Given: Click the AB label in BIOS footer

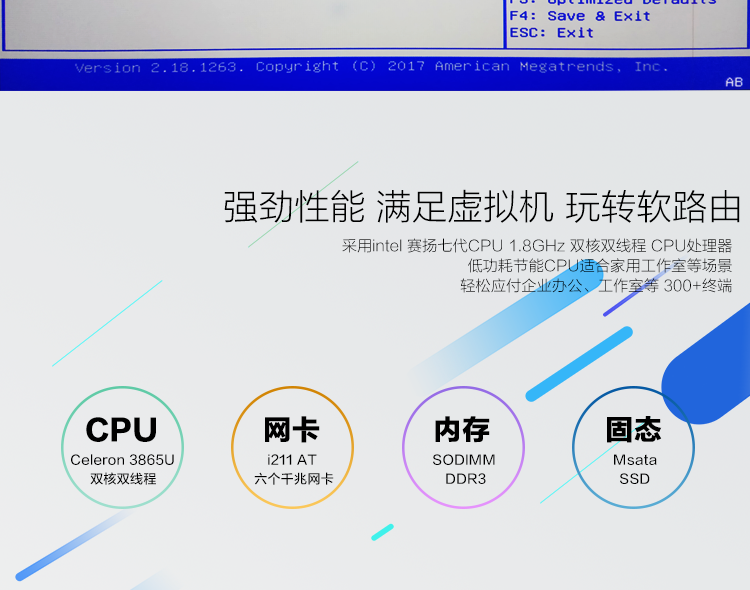Looking at the screenshot, I should click(x=734, y=82).
